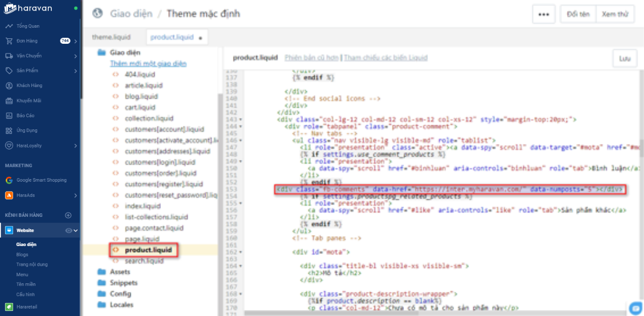Switch to product.liquid tab

pyautogui.click(x=177, y=37)
